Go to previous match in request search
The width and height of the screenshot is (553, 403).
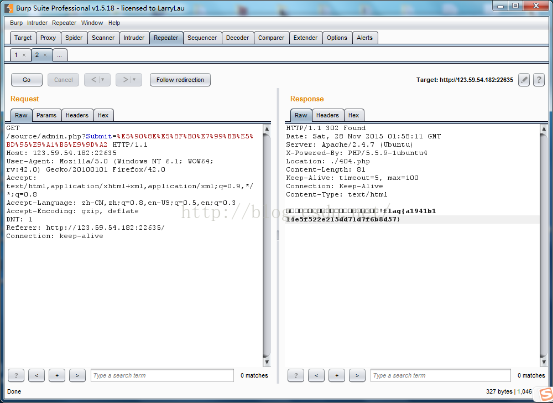(x=36, y=375)
